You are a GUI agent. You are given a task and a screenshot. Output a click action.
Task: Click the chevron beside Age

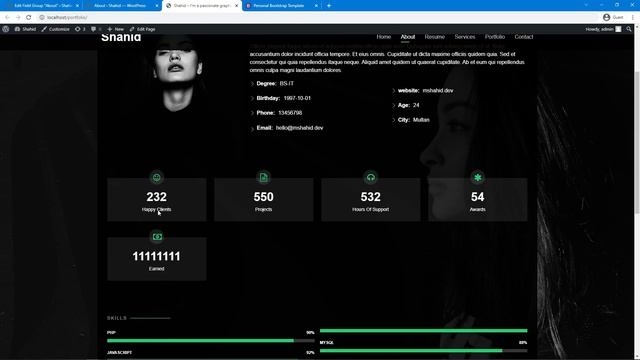coord(393,106)
